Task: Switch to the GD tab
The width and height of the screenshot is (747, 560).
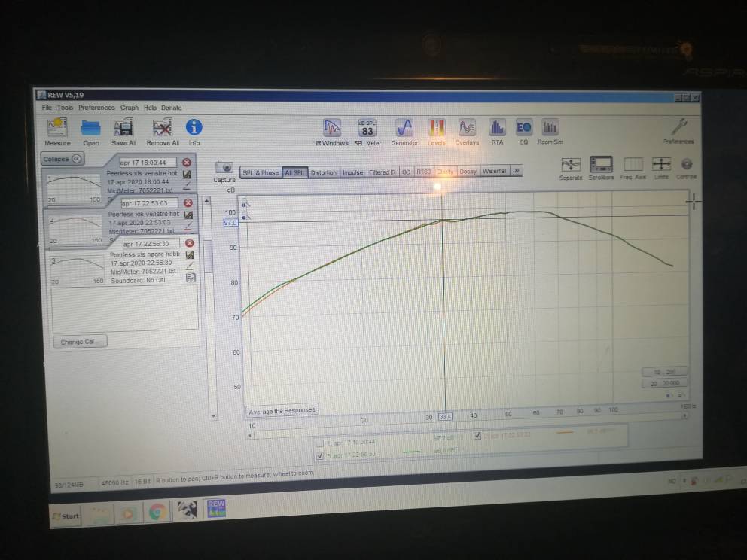Action: pyautogui.click(x=407, y=172)
